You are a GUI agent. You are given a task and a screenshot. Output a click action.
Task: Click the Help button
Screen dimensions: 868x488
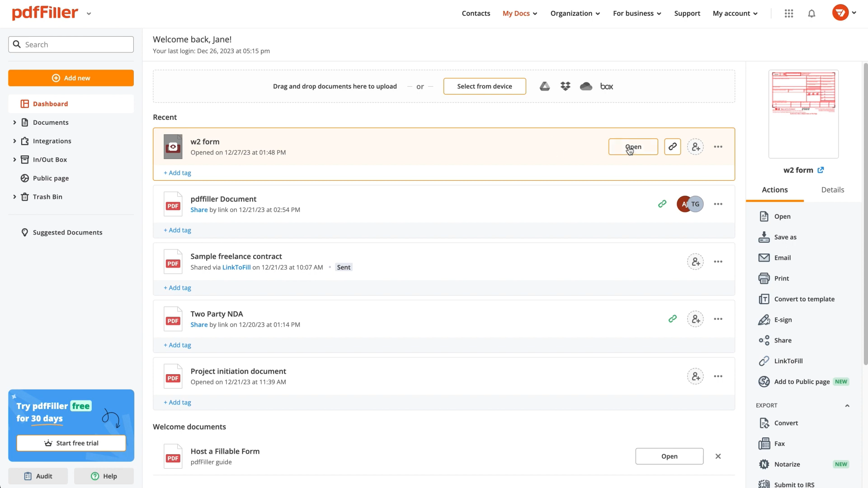point(104,476)
